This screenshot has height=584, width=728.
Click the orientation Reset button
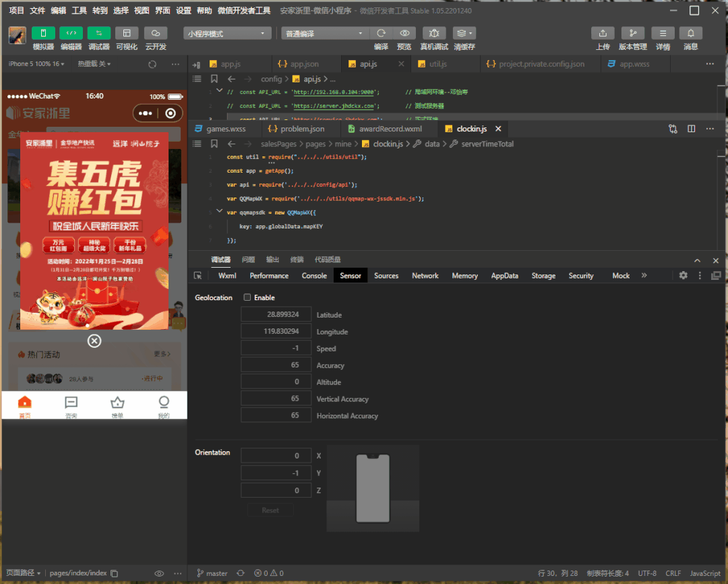tap(270, 510)
